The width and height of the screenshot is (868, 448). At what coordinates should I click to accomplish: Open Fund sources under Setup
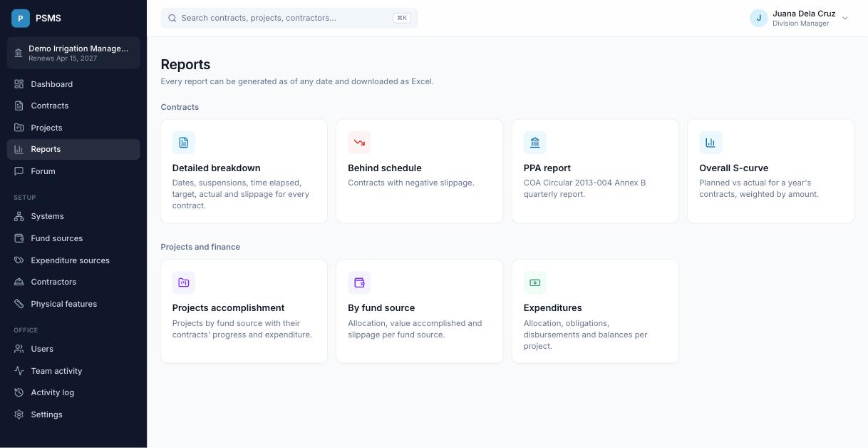[x=73, y=238]
